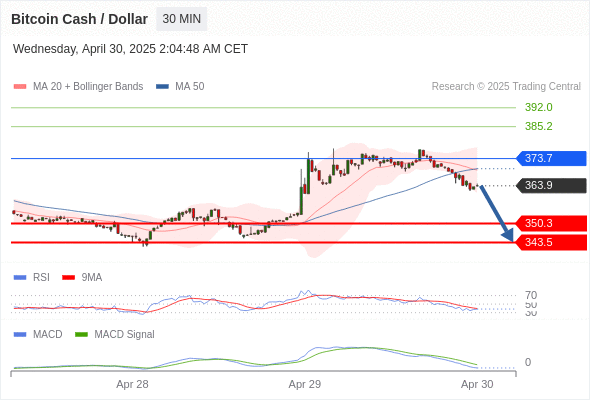Click the Research © 2025 Trading Central credit

pos(506,87)
